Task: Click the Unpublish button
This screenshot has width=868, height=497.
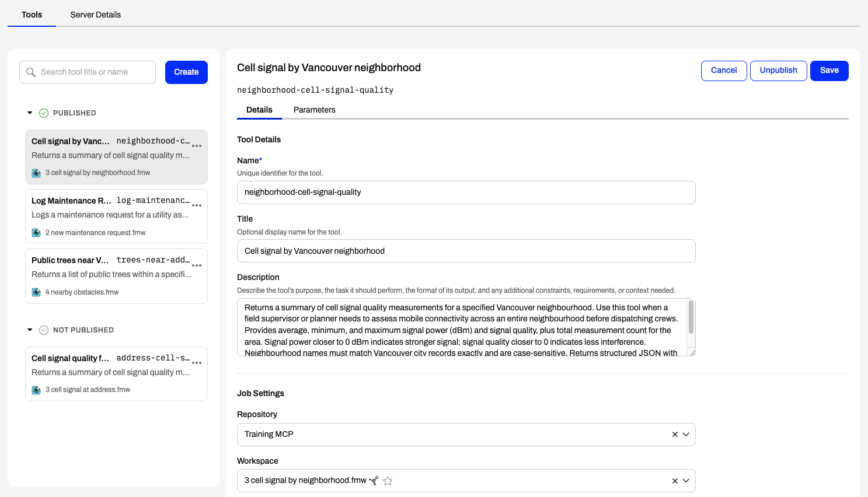Action: coord(778,71)
